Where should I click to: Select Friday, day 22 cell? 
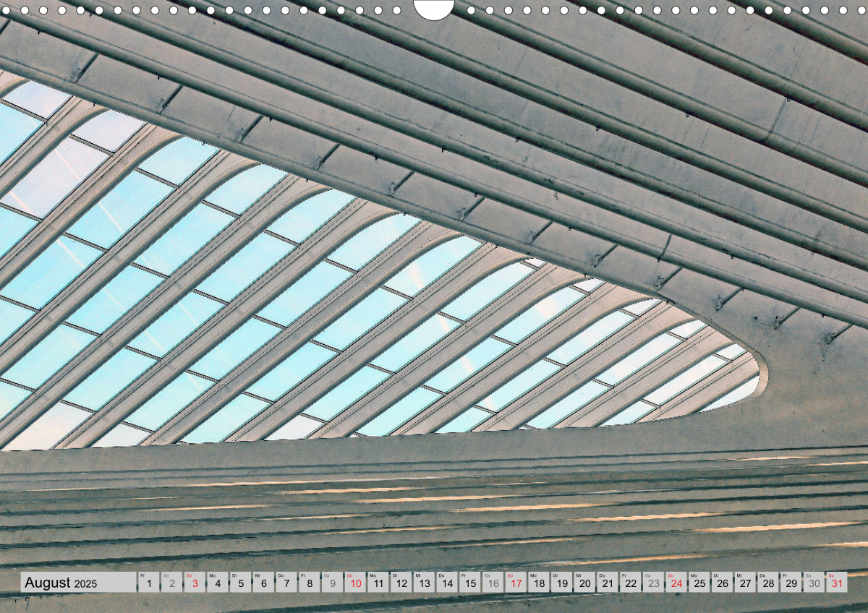[631, 582]
